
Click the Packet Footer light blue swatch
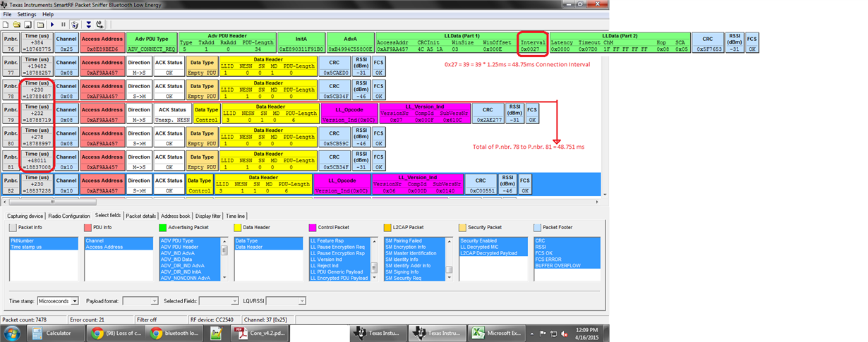tap(538, 228)
